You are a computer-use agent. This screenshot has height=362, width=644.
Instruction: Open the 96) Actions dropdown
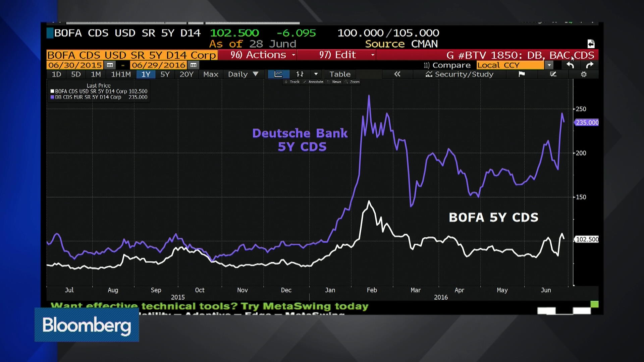257,55
